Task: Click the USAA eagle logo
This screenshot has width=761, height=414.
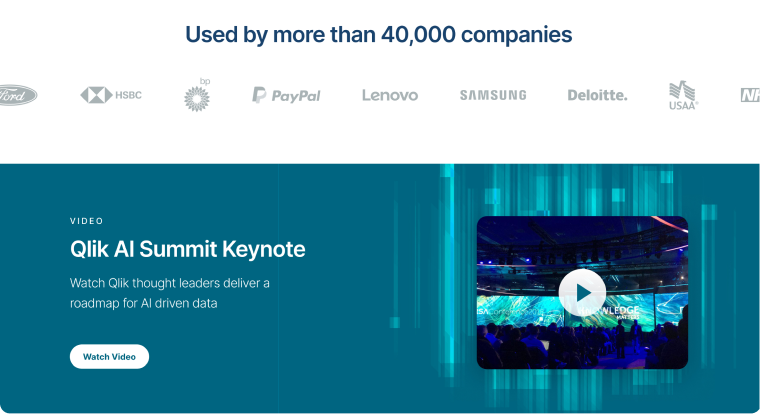Action: point(682,90)
